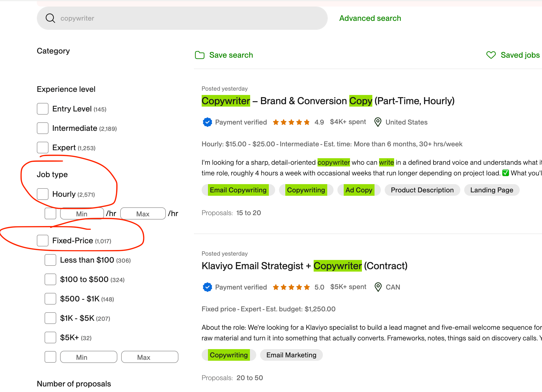Collapse the Experience level filter section
542x392 pixels.
[x=66, y=89]
